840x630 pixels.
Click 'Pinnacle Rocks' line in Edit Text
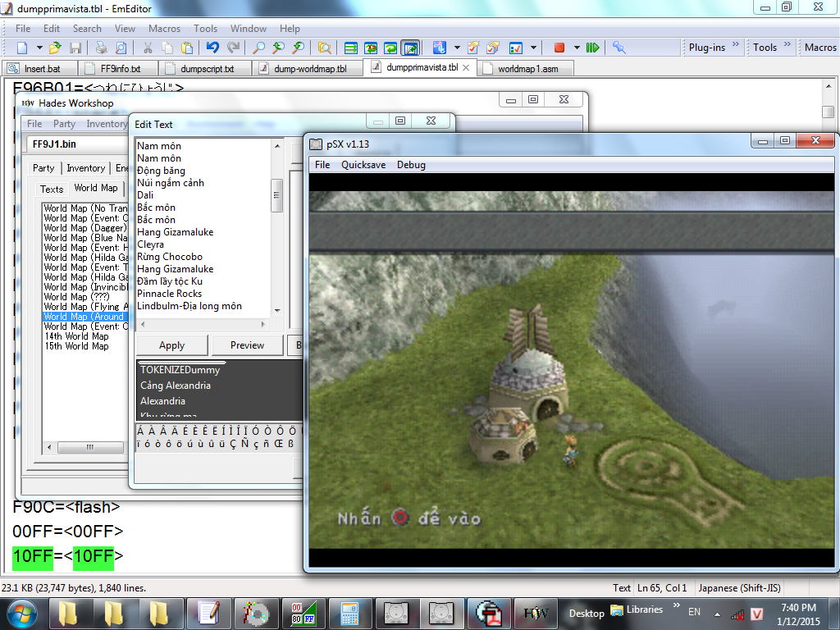[x=169, y=294]
